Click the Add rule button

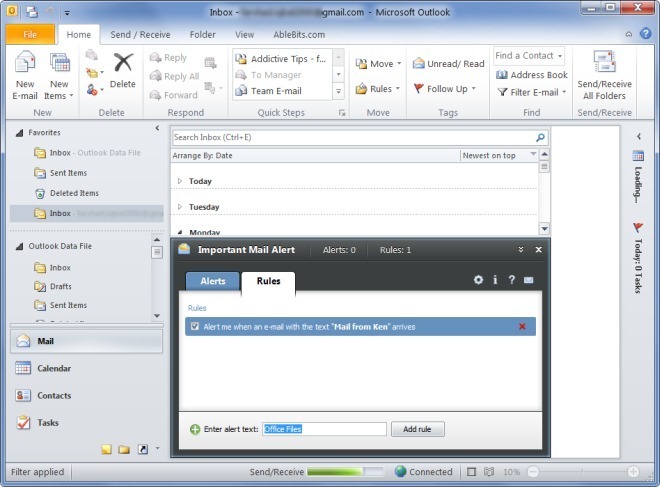pos(418,429)
